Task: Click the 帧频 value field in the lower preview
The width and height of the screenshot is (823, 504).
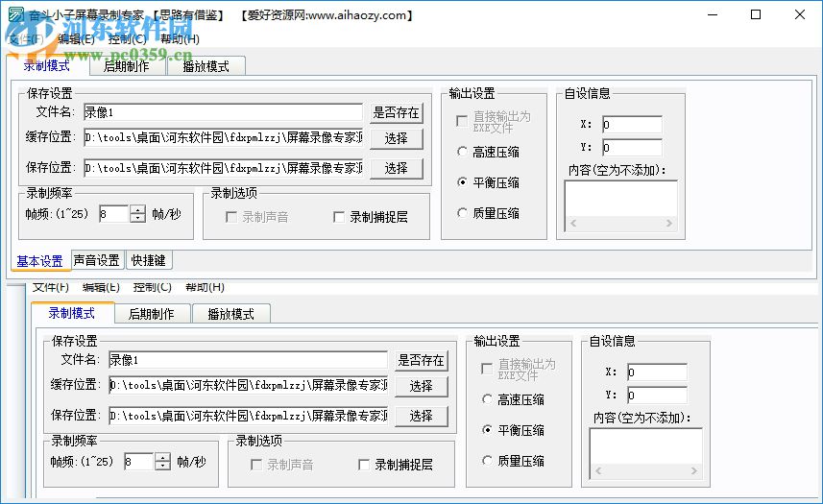Action: coord(139,462)
